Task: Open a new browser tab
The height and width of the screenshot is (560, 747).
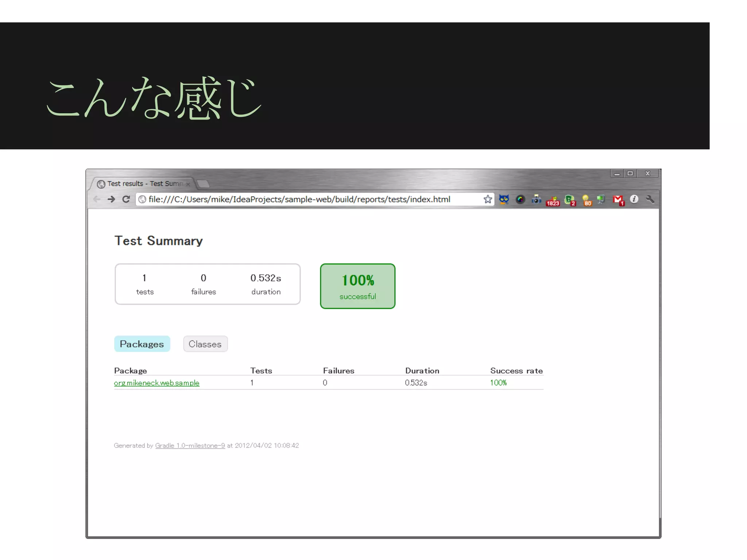Action: click(204, 183)
